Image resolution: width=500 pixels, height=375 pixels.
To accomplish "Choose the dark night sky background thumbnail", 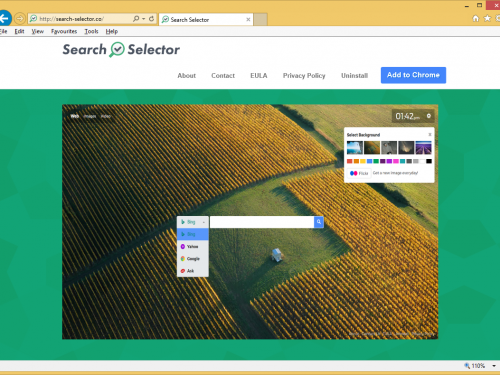I will click(406, 148).
